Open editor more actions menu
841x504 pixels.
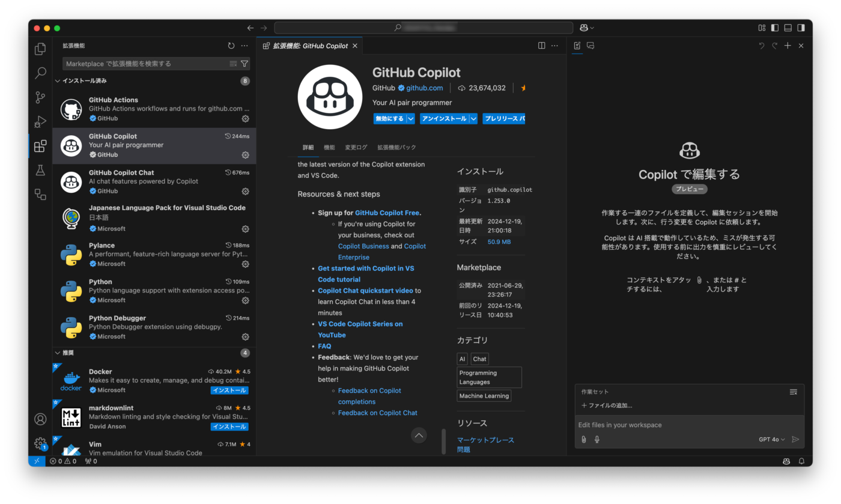pyautogui.click(x=555, y=46)
